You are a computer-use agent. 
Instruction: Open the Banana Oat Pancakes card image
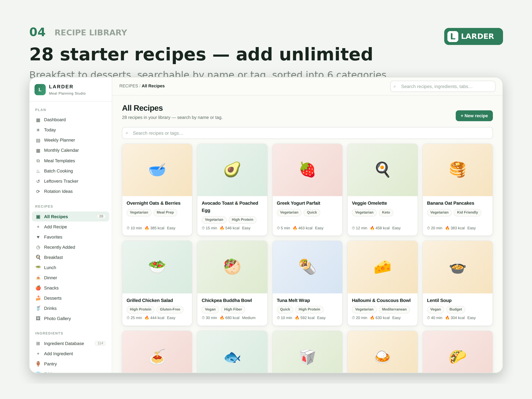tap(458, 170)
